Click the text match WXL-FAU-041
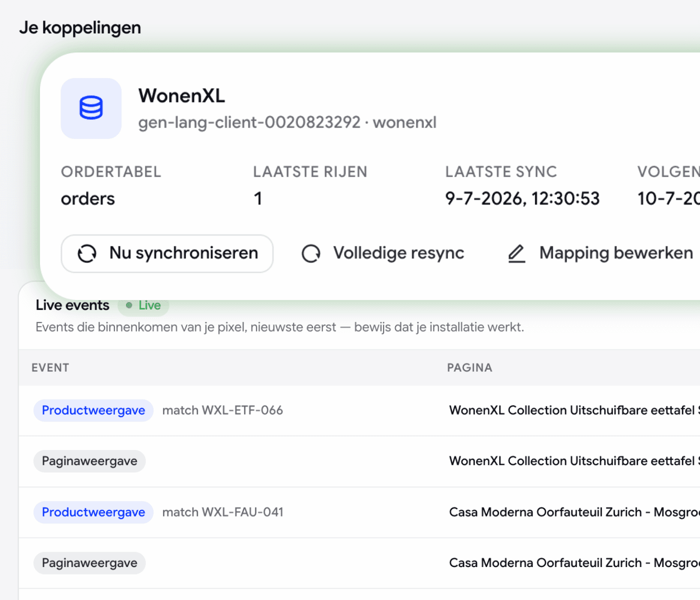Screen dimensions: 700x600 (x=222, y=512)
